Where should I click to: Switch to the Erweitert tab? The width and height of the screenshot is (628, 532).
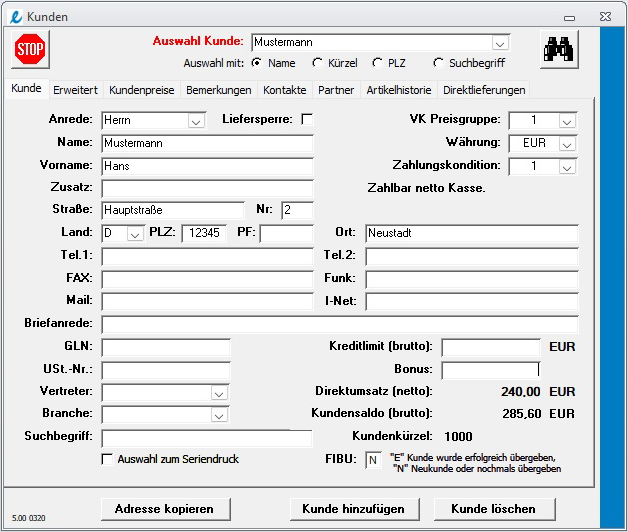pyautogui.click(x=75, y=90)
